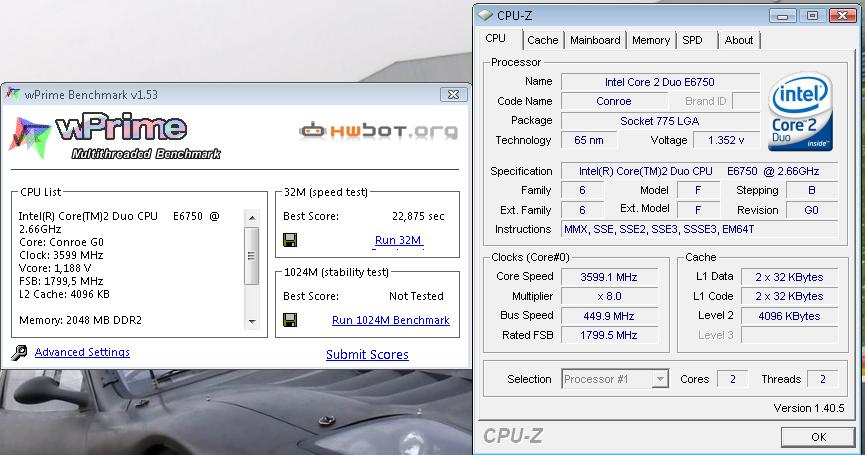Minimize the CPU-Z window
Image resolution: width=865 pixels, height=455 pixels.
[782, 15]
